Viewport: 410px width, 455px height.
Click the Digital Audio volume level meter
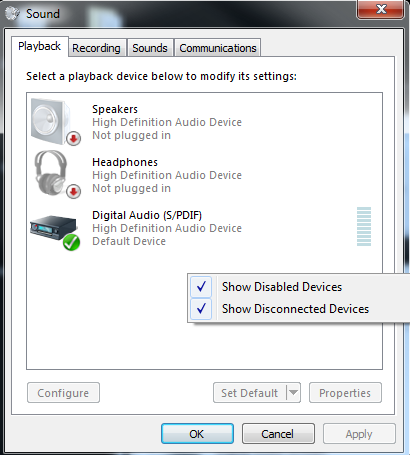pyautogui.click(x=364, y=227)
